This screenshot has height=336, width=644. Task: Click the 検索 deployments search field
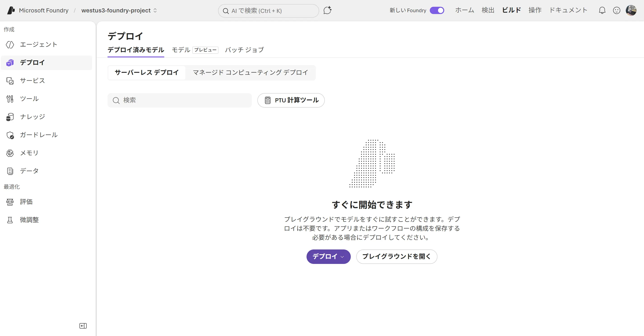point(179,100)
